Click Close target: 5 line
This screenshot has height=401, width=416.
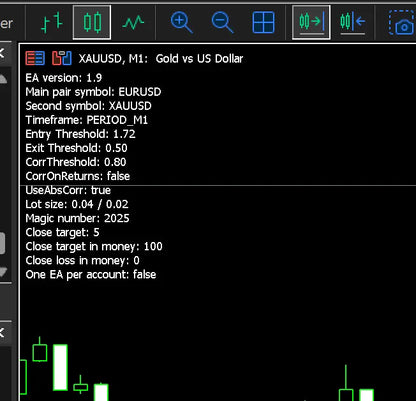[x=62, y=232]
